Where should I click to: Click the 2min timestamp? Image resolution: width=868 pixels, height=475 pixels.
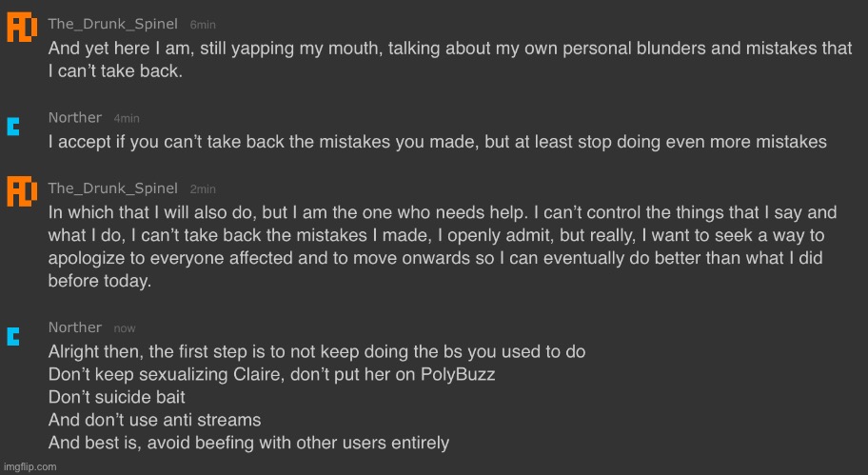click(203, 189)
